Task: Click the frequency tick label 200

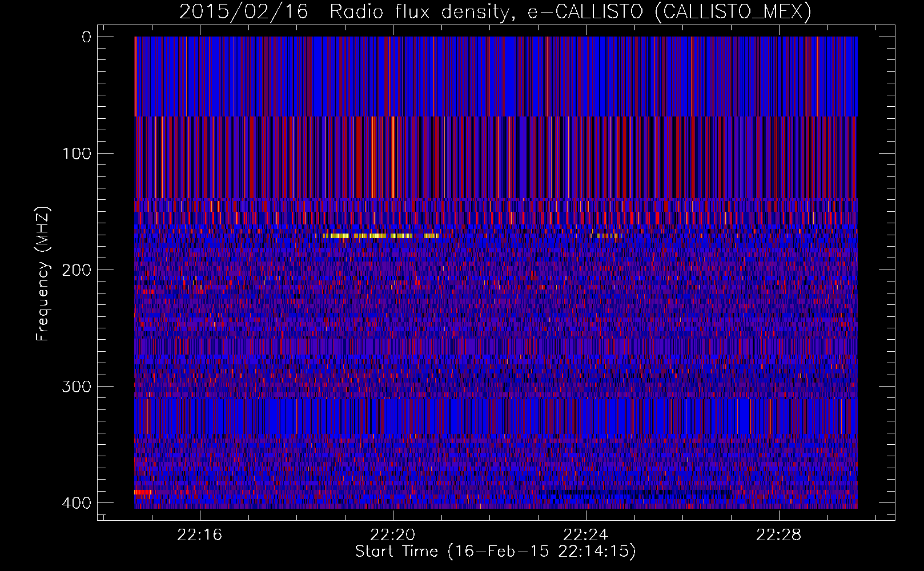Action: 77,270
